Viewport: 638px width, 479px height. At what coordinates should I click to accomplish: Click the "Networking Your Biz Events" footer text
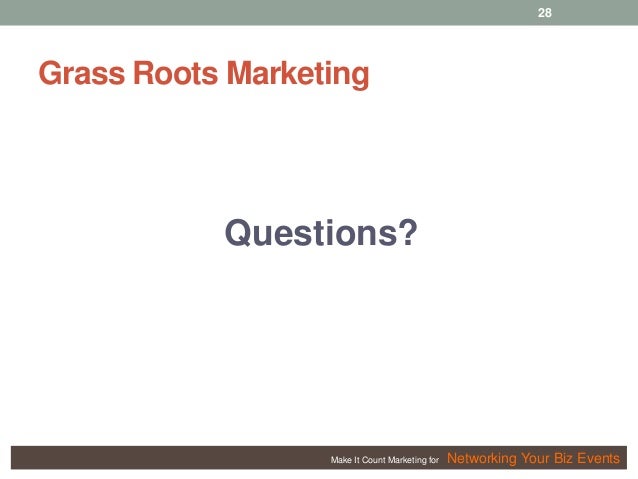coord(533,458)
